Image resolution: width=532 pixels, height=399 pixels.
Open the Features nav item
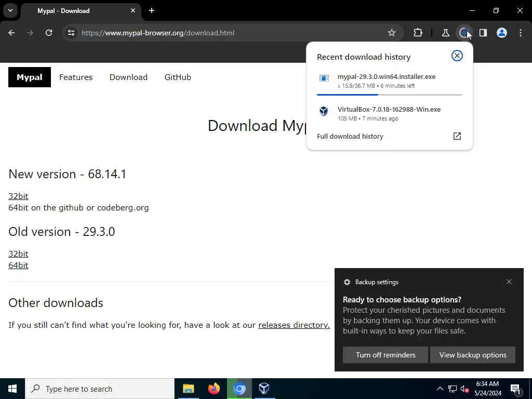76,77
